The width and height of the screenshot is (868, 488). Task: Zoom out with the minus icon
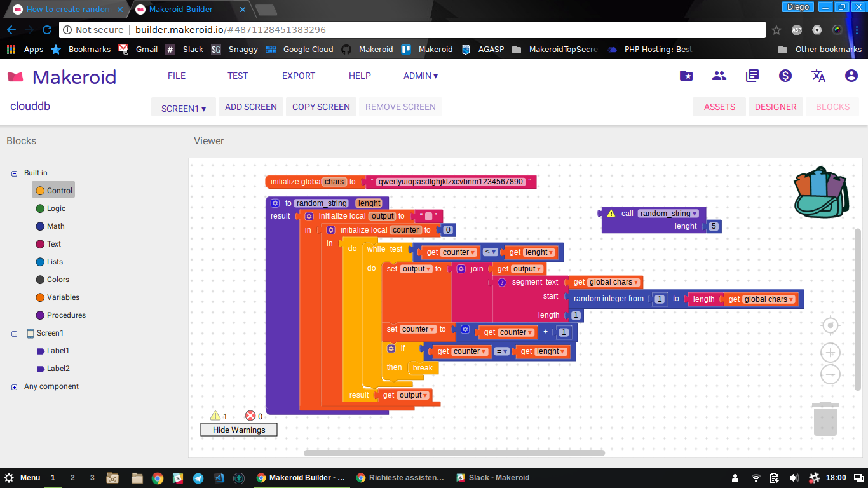[830, 374]
